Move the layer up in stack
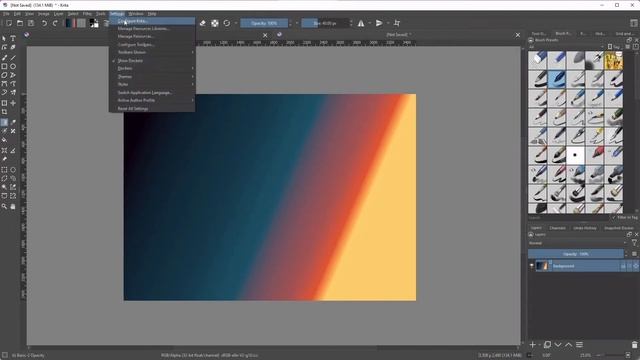 point(569,345)
